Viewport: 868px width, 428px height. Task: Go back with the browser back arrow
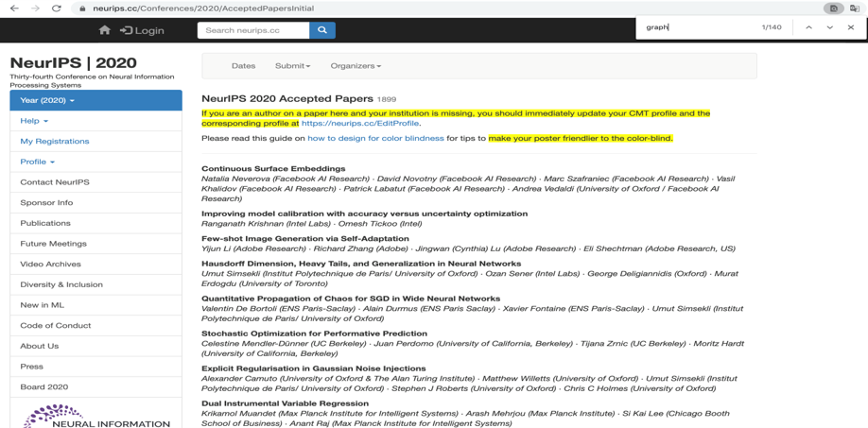coord(14,9)
